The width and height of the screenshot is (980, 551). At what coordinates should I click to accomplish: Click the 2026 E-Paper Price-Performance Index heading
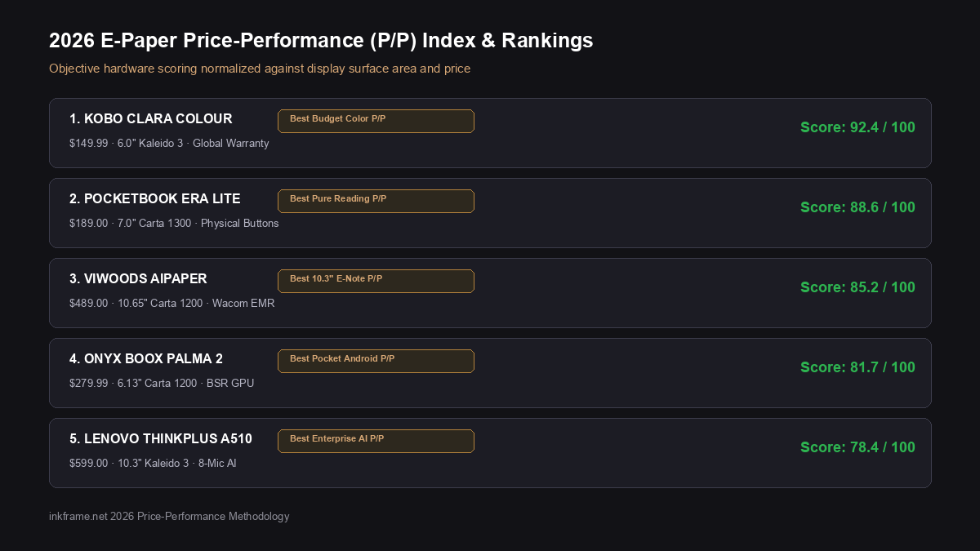point(321,41)
